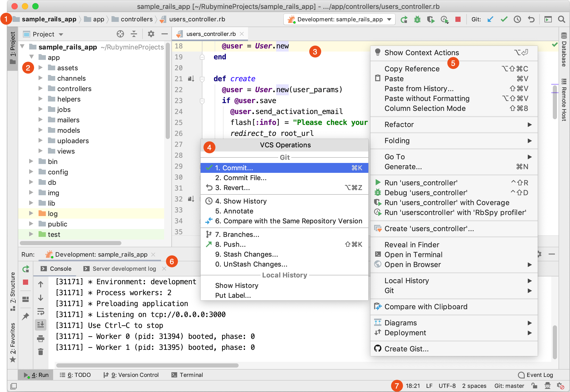Toggle read-only lock icon in the status bar
Screen dimensions: 570x392
[534, 386]
